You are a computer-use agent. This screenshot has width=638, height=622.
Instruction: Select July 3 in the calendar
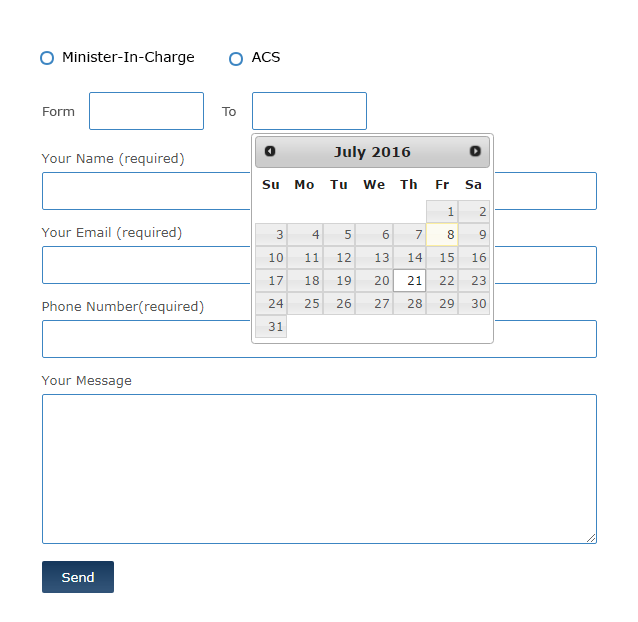click(271, 235)
